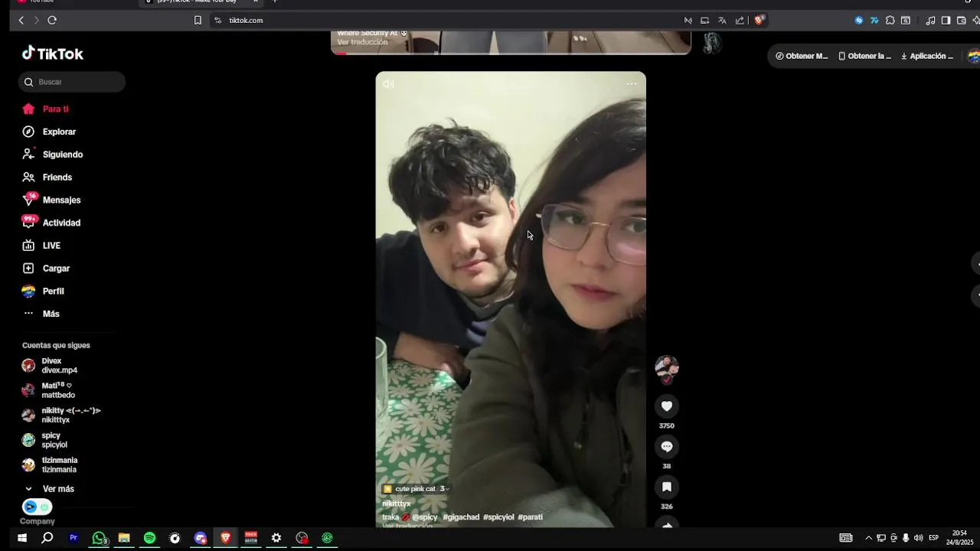Save video with bookmark icon
Viewport: 980px width, 551px height.
(x=667, y=487)
